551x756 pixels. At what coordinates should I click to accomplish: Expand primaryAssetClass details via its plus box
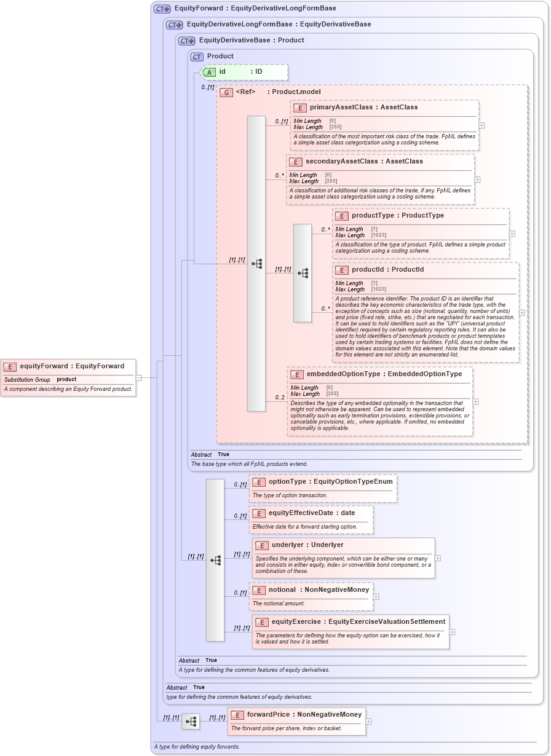coord(483,126)
